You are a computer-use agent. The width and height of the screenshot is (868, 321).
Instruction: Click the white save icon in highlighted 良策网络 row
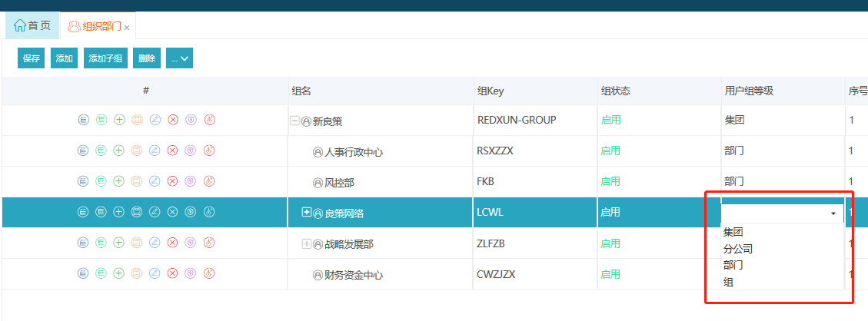[137, 212]
